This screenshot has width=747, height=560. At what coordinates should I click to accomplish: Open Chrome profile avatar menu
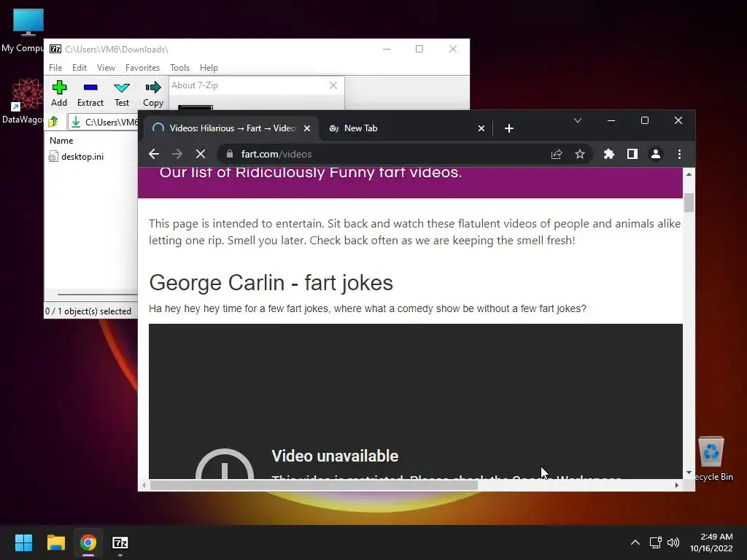656,154
